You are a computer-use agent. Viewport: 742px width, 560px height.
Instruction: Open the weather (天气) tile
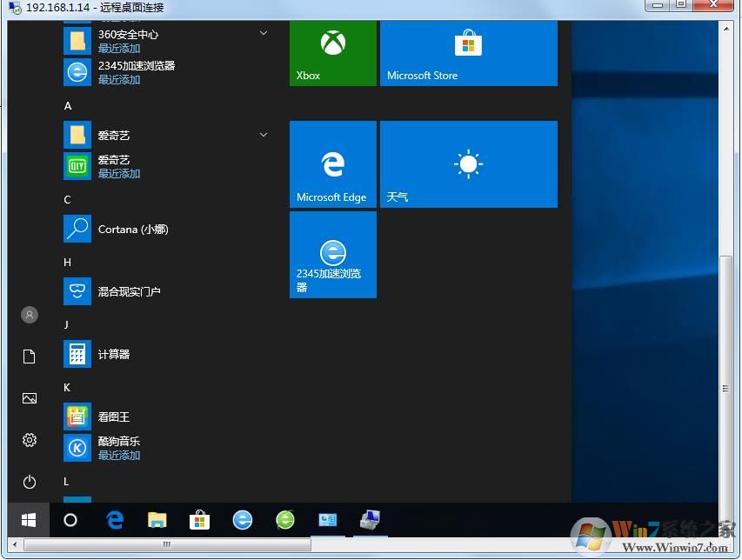tap(468, 164)
